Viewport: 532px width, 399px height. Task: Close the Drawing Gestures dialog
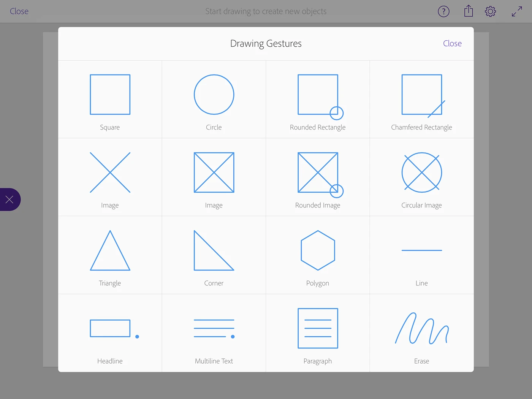pyautogui.click(x=452, y=44)
